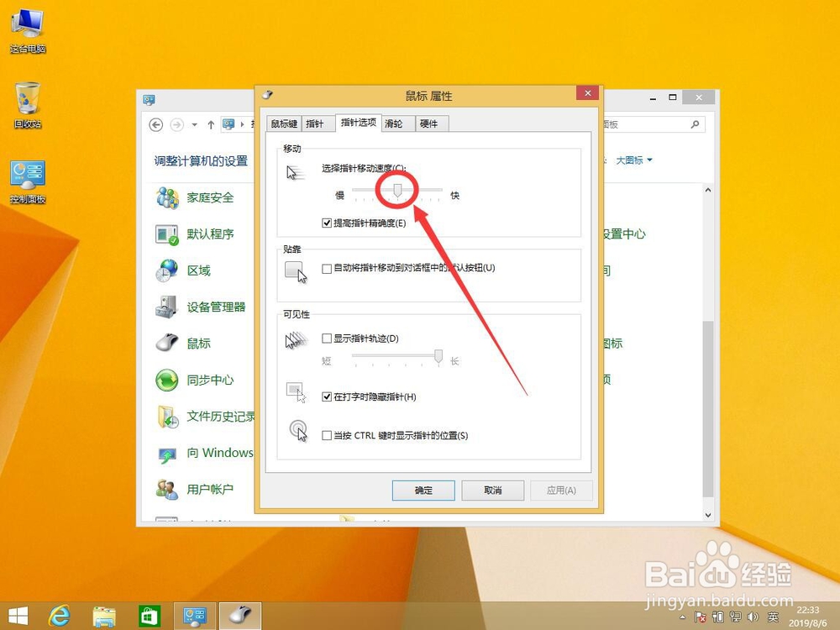The image size is (840, 630).
Task: Switch to the 滑轮 (Wheel) tab
Action: coord(395,123)
